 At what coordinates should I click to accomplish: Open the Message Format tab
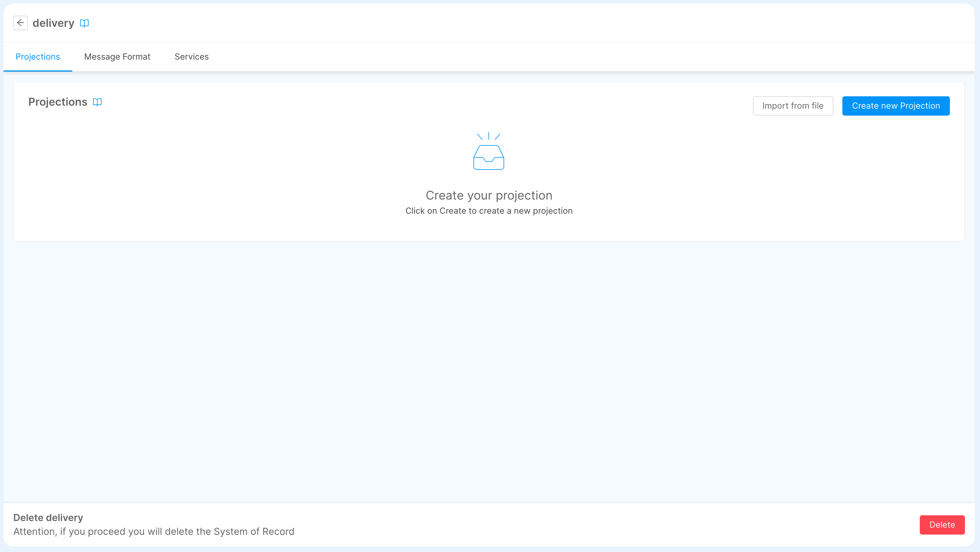(117, 57)
